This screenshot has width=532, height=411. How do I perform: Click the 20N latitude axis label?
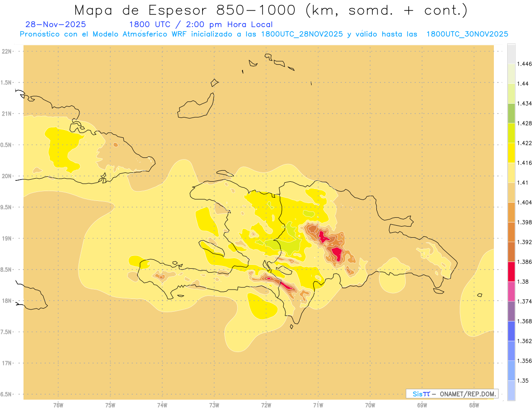[x=6, y=176]
